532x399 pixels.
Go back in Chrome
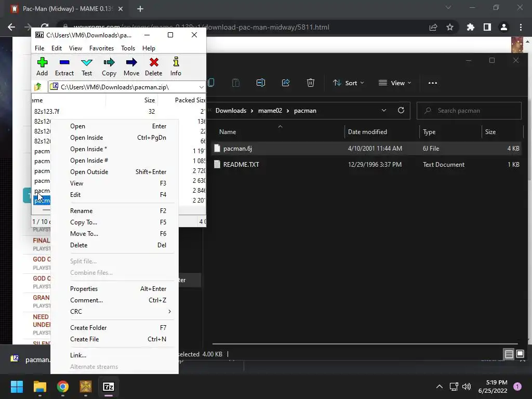[x=11, y=27]
